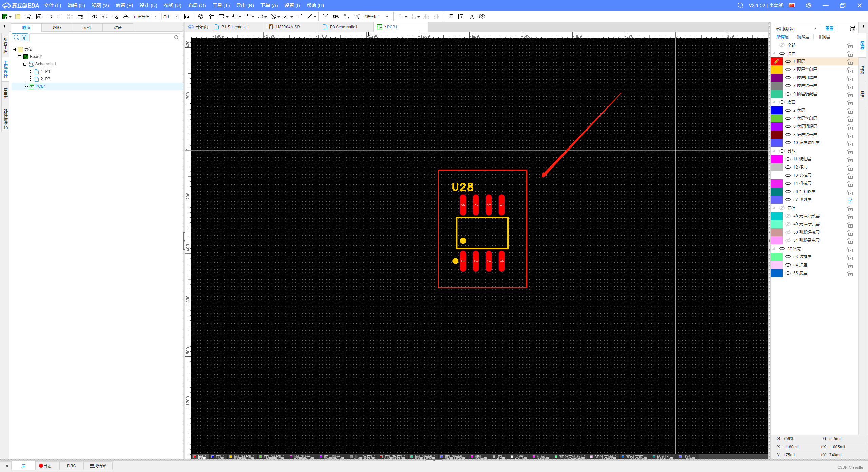This screenshot has height=472, width=868.
Task: Click the undo arrow icon
Action: pos(49,16)
